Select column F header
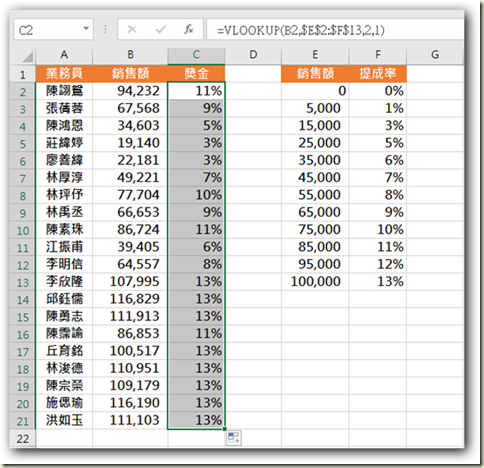The image size is (484, 468). pyautogui.click(x=378, y=55)
